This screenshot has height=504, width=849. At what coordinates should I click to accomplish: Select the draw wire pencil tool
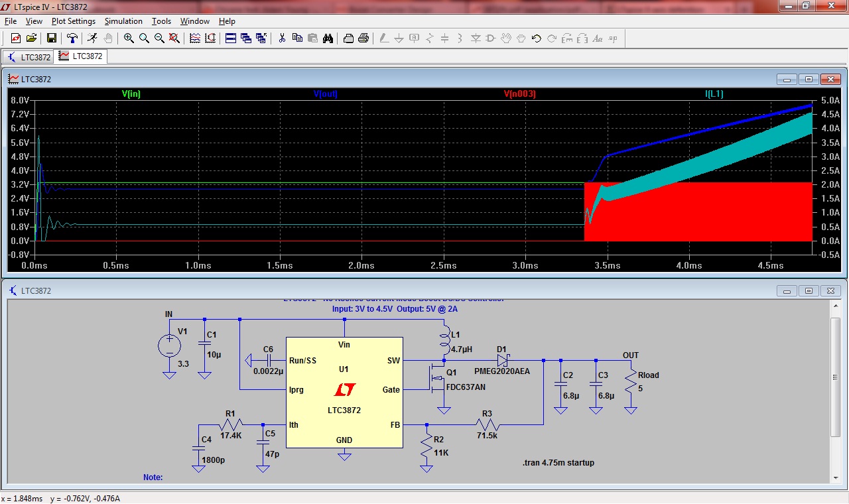(x=384, y=38)
